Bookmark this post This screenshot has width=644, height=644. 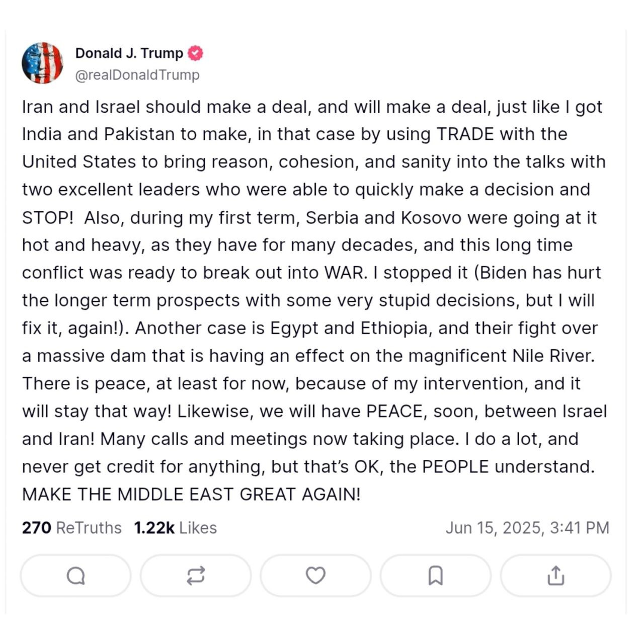435,576
